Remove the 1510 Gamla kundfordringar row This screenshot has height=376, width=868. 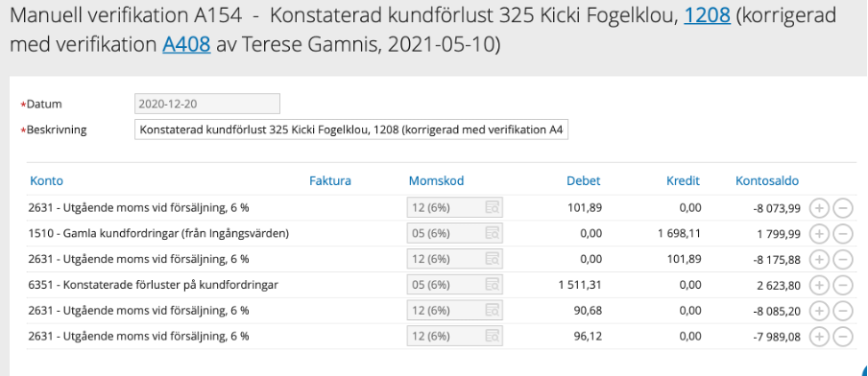coord(842,234)
